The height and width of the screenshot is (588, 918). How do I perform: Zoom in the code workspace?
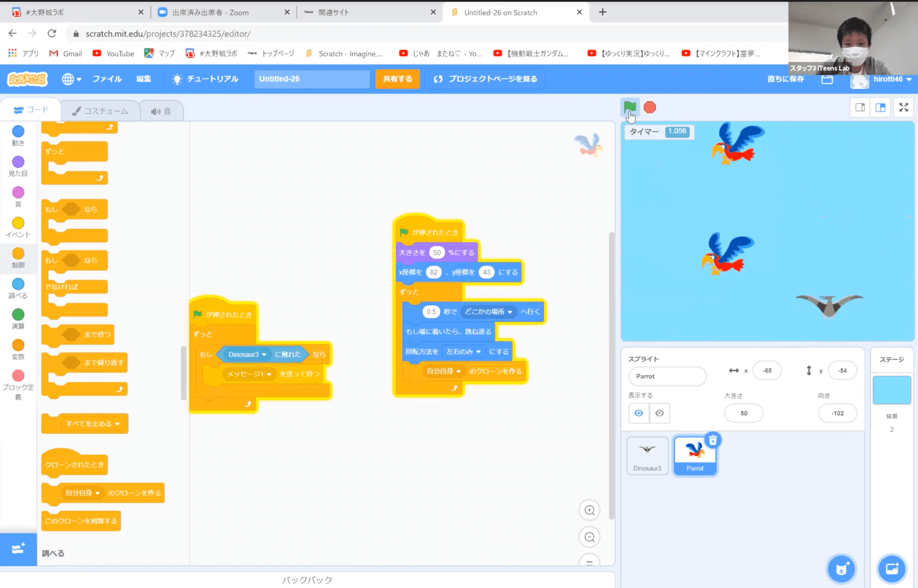click(589, 510)
